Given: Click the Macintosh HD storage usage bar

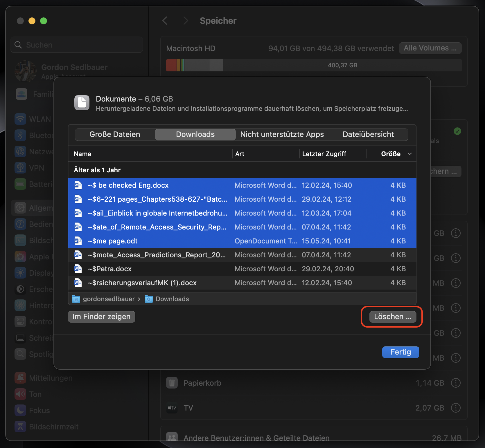Looking at the screenshot, I should (x=314, y=65).
